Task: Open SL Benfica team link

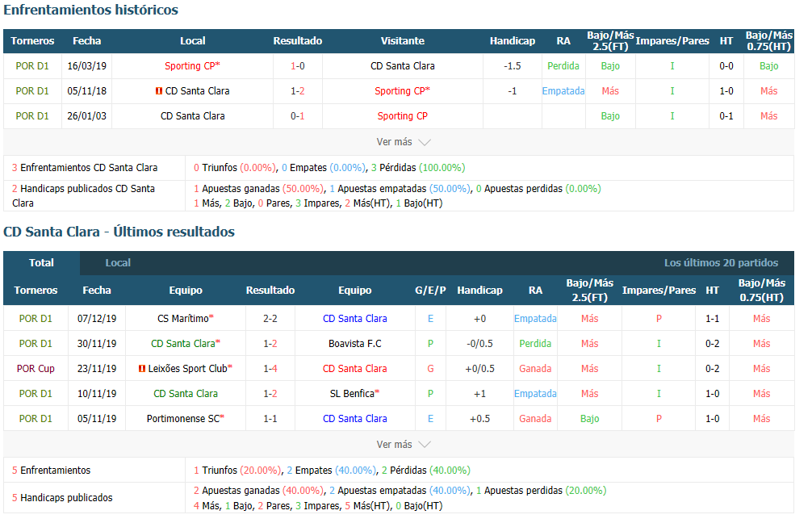Action: [x=354, y=394]
